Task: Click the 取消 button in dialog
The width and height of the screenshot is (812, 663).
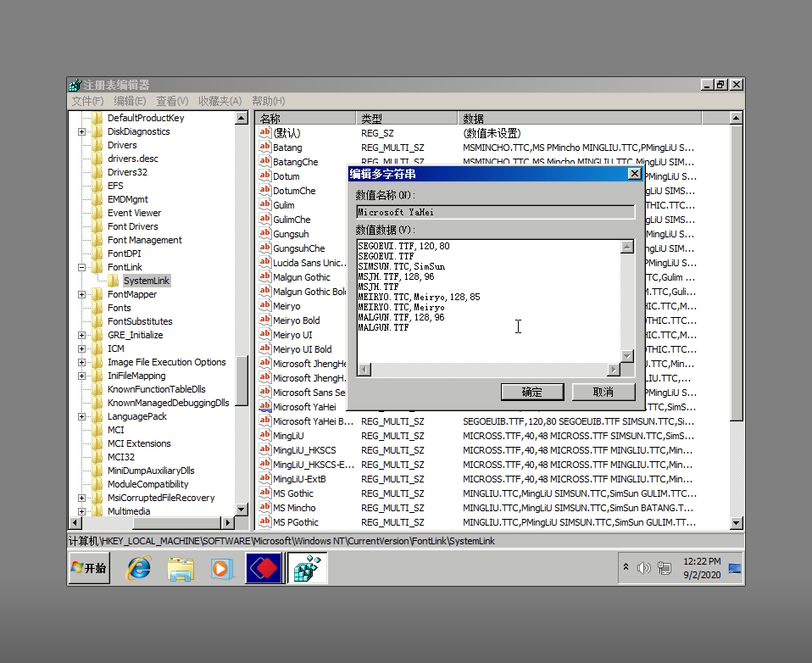Action: pos(603,392)
